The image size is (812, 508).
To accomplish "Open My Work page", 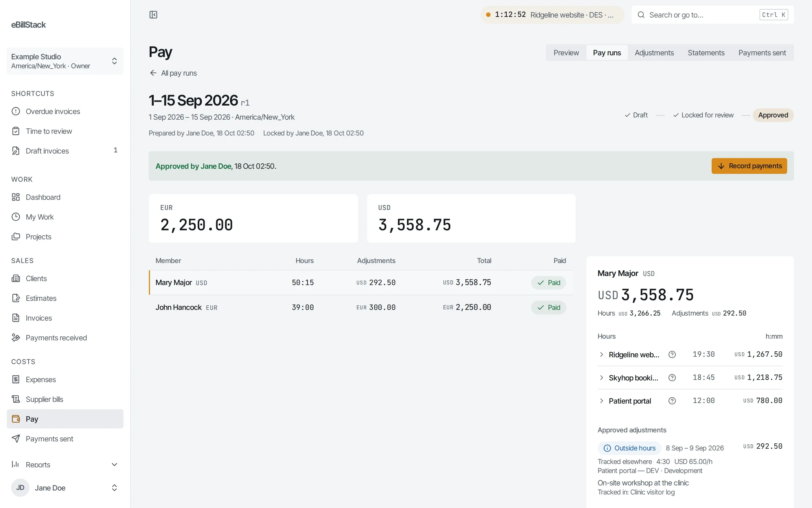I will pos(65,217).
